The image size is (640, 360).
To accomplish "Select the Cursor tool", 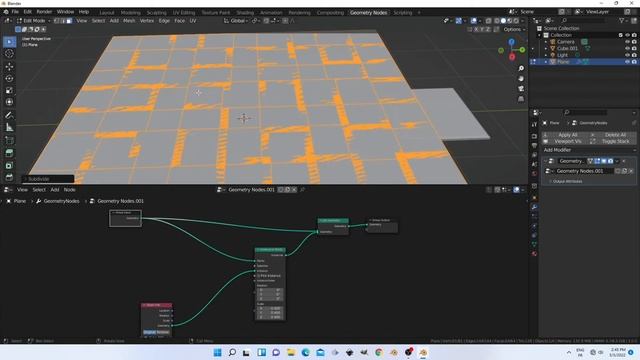I will click(x=9, y=54).
